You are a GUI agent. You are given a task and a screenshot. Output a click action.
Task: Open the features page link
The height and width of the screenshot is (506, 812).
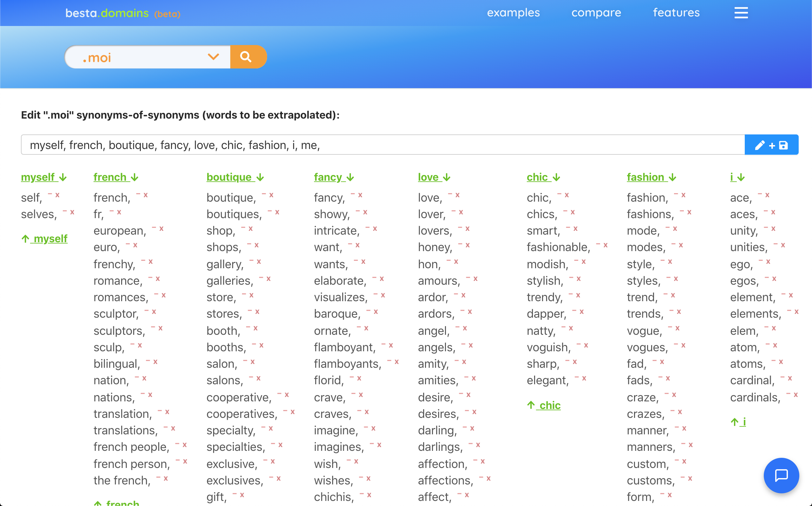pos(676,13)
